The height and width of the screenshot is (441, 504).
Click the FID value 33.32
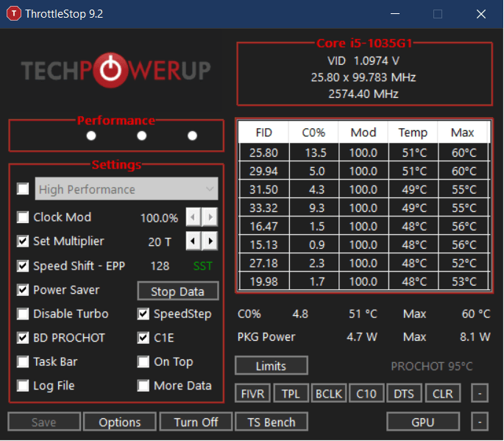pos(263,208)
